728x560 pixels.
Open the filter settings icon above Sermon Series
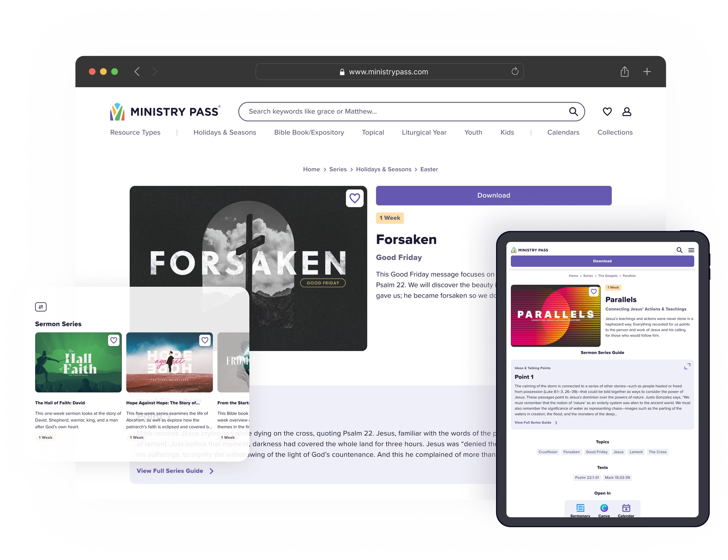point(41,307)
